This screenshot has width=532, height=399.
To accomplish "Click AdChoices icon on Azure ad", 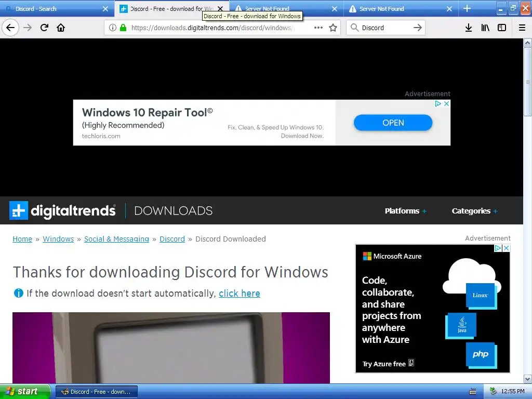I will [x=498, y=248].
